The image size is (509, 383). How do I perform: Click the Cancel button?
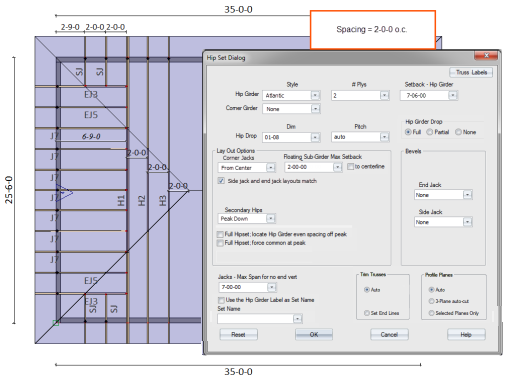[x=389, y=334]
